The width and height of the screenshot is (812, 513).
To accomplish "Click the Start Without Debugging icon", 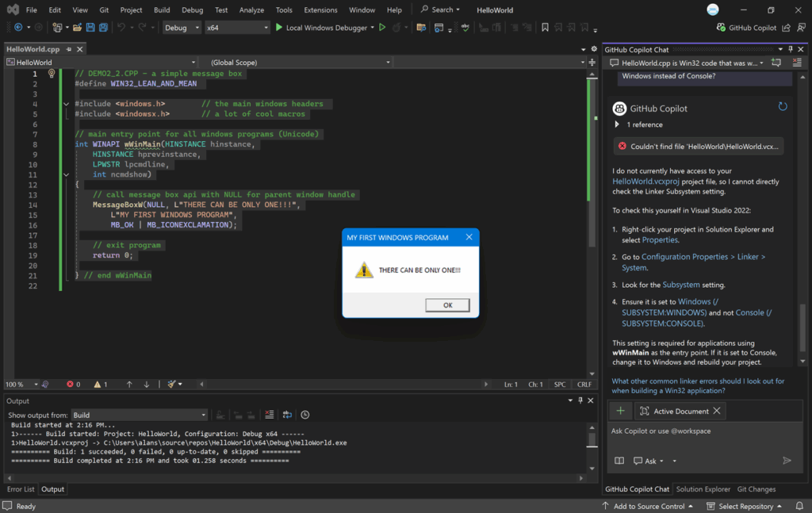I will [382, 28].
